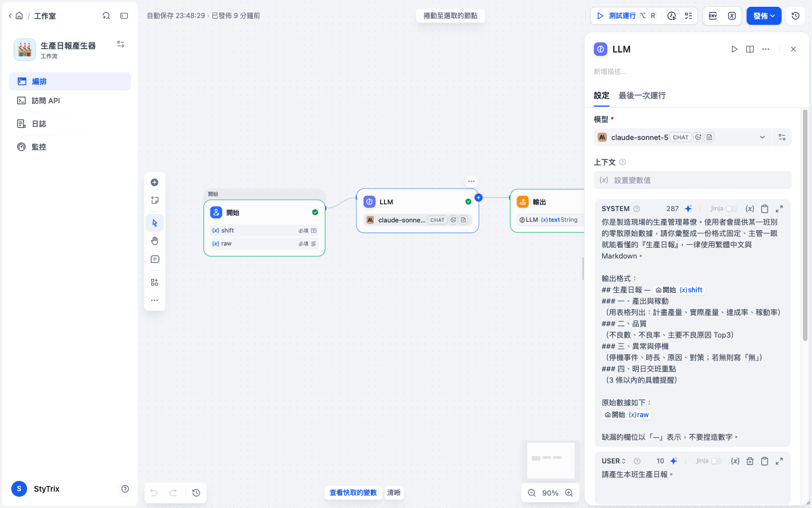
Task: Click 工作室 breadcrumb link
Action: [x=45, y=16]
